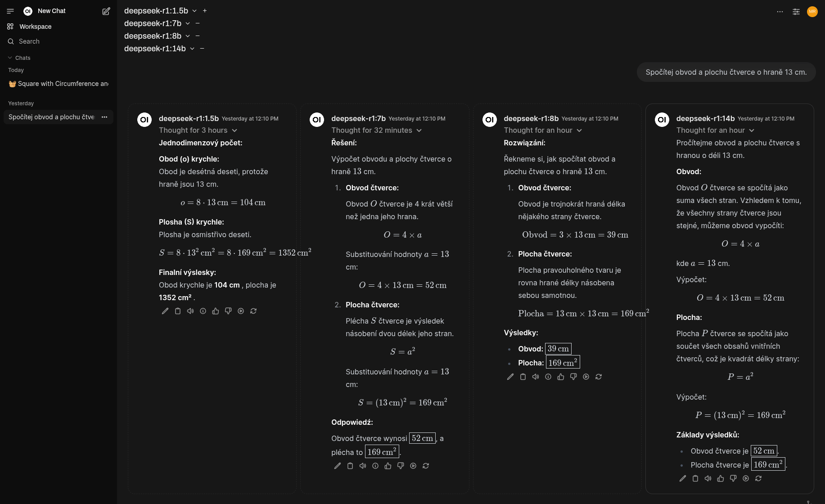Click the deepseek-r1:7b response header name
The image size is (825, 504).
coord(358,118)
